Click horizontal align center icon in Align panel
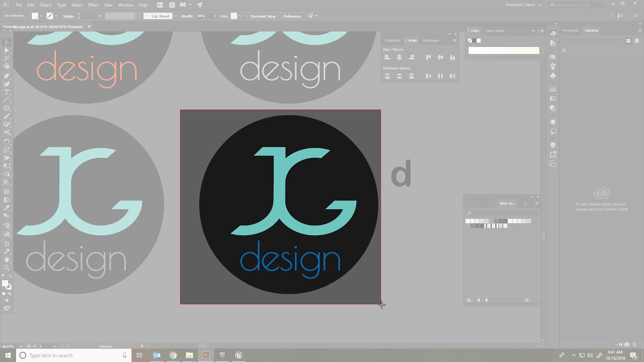This screenshot has width=644, height=362. pos(399,57)
